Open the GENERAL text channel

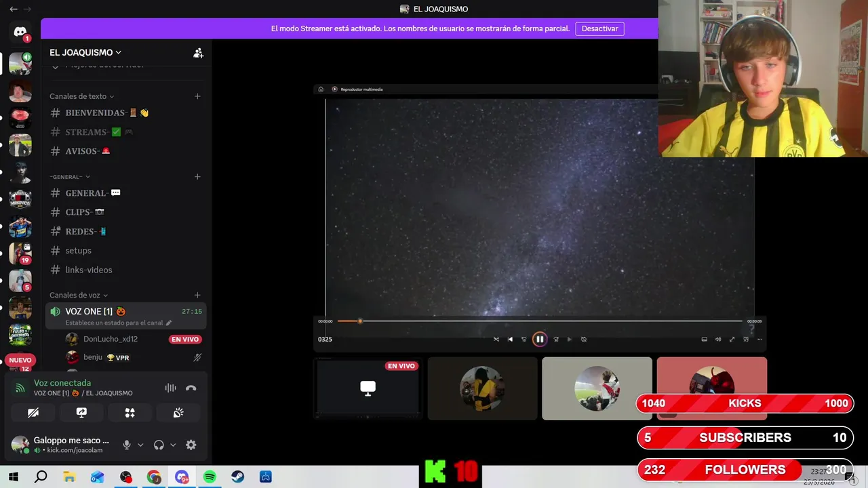tap(126, 193)
